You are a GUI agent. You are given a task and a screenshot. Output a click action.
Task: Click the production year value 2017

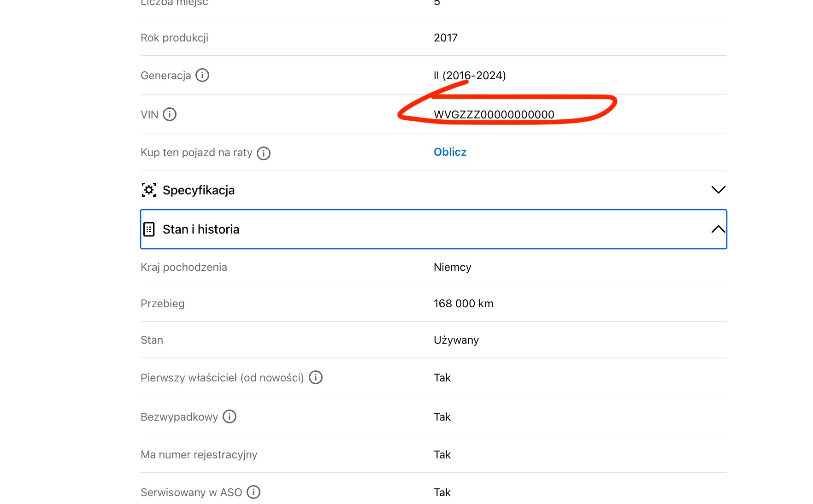click(x=445, y=38)
